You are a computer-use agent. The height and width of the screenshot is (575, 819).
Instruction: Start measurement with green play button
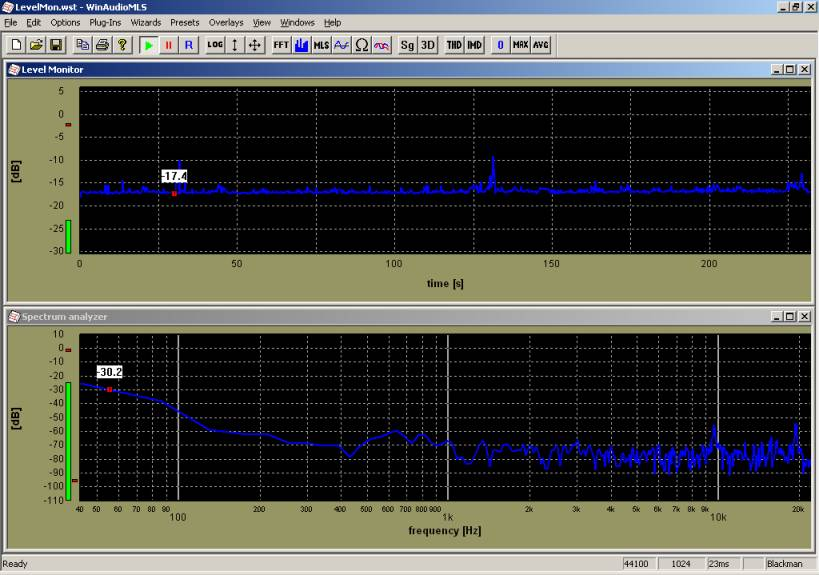click(x=148, y=45)
